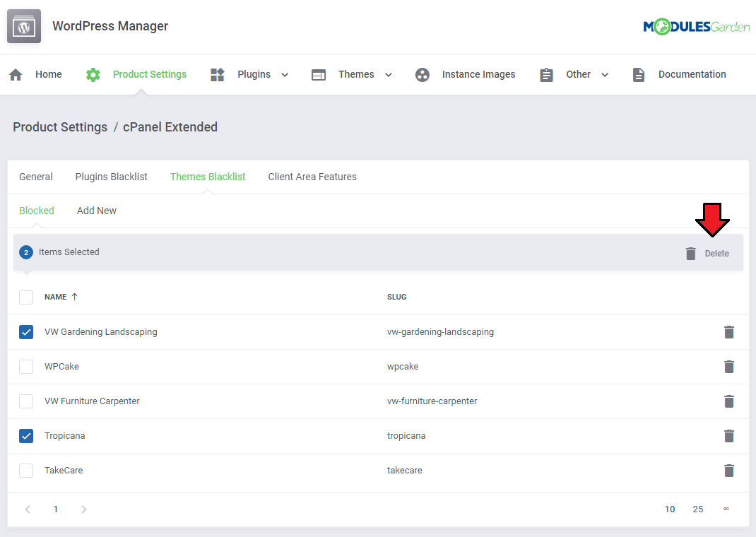
Task: Uncheck the Tropicana checkbox
Action: (26, 436)
